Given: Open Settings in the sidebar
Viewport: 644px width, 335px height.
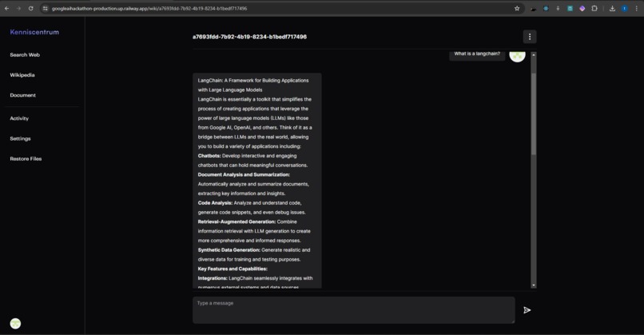Looking at the screenshot, I should tap(20, 138).
